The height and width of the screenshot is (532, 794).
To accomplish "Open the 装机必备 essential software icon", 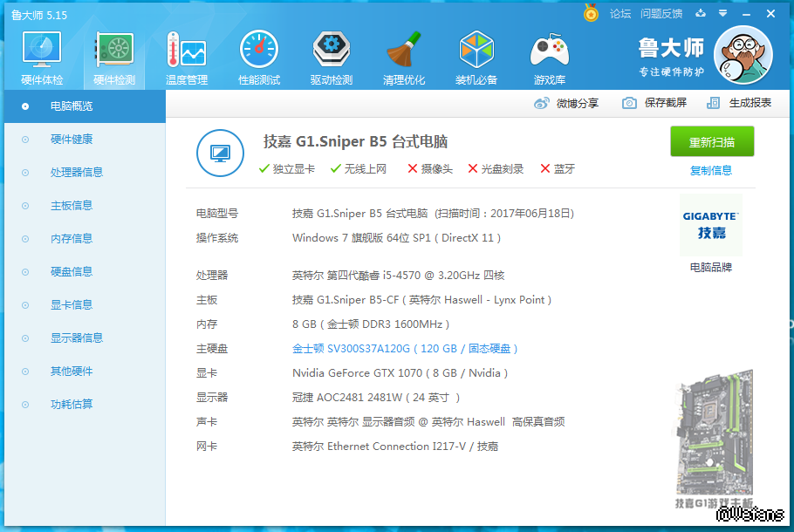I will tap(476, 58).
